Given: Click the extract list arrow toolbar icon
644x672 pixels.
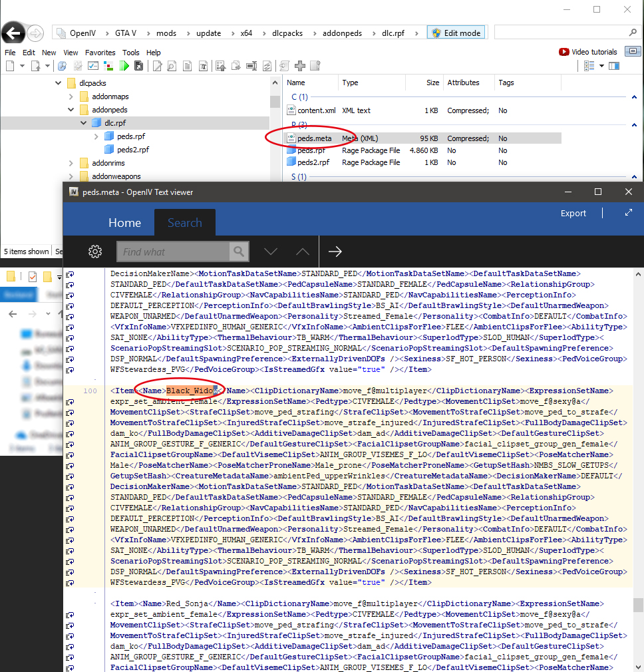Looking at the screenshot, I should click(221, 66).
